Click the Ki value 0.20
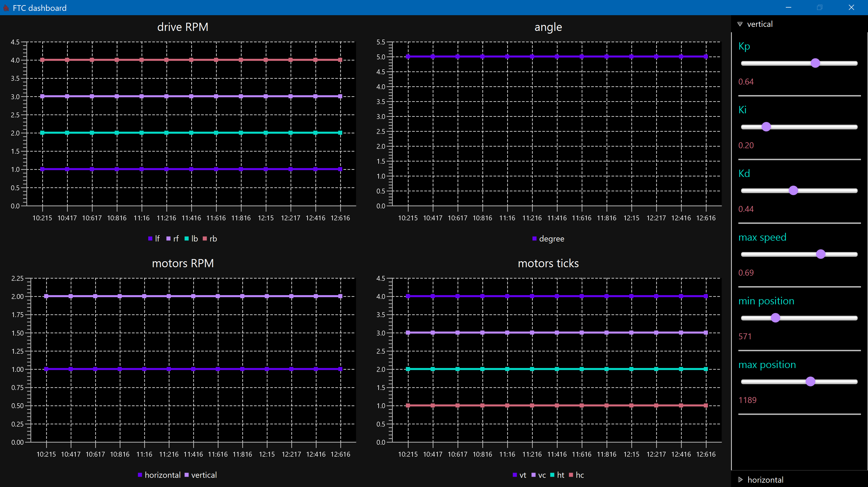 click(746, 145)
